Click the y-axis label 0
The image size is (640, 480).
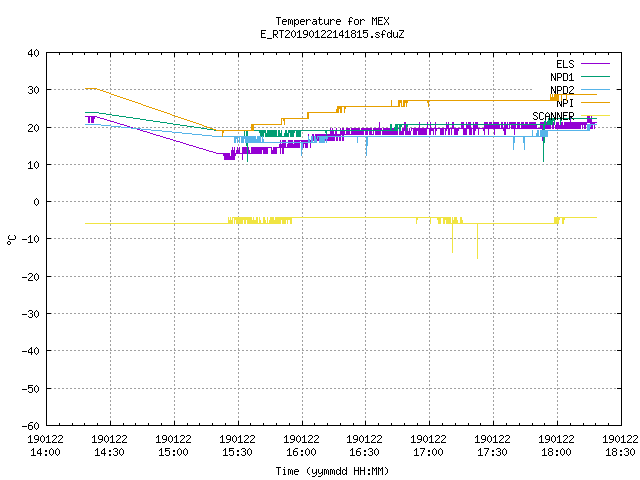click(x=37, y=202)
